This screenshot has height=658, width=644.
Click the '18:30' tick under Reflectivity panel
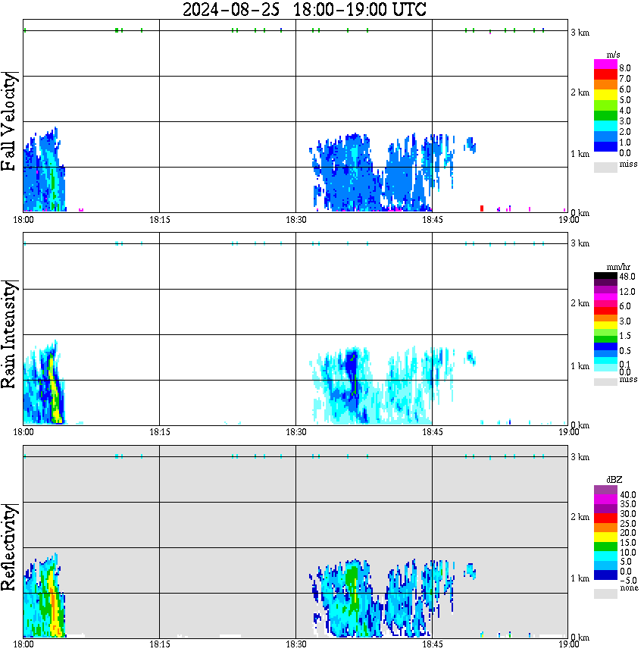[295, 644]
